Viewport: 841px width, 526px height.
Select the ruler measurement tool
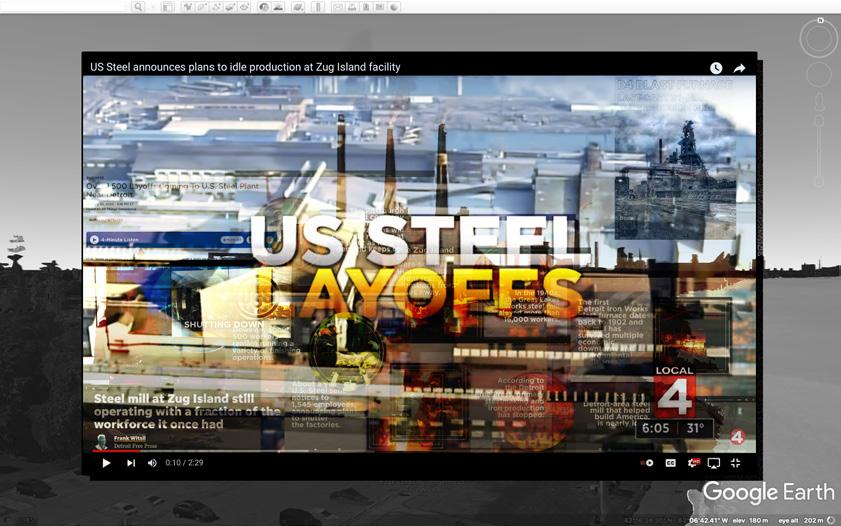pos(318,7)
